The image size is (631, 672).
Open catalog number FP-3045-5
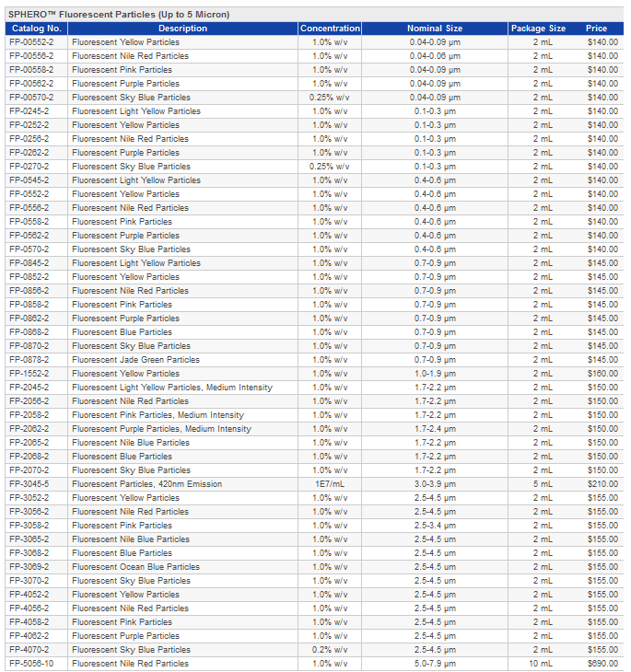[x=29, y=484]
